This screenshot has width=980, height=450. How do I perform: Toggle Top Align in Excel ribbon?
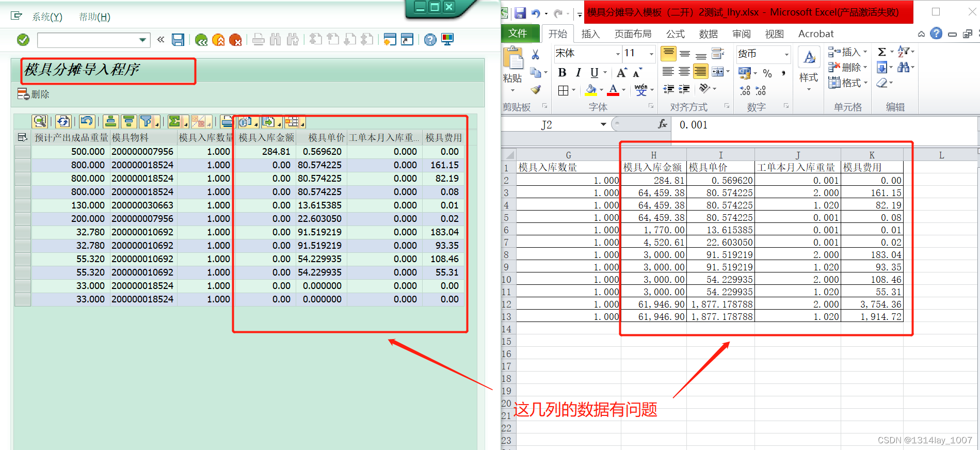(668, 54)
